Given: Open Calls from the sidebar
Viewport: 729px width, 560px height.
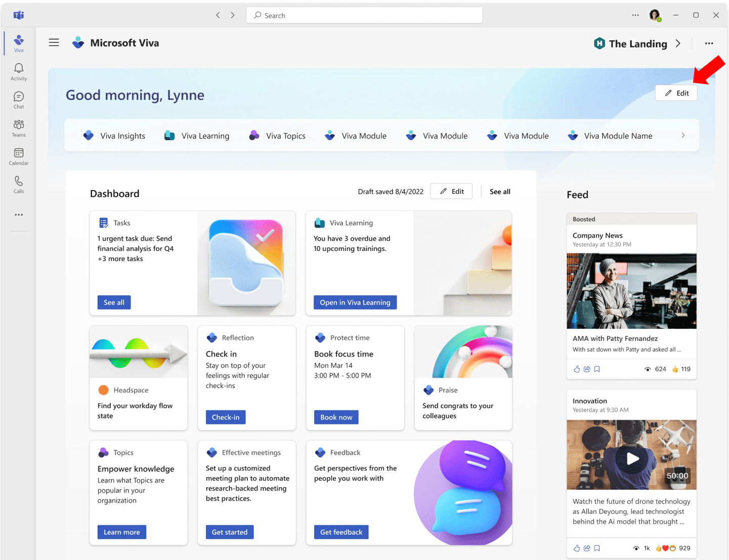Looking at the screenshot, I should pyautogui.click(x=19, y=185).
